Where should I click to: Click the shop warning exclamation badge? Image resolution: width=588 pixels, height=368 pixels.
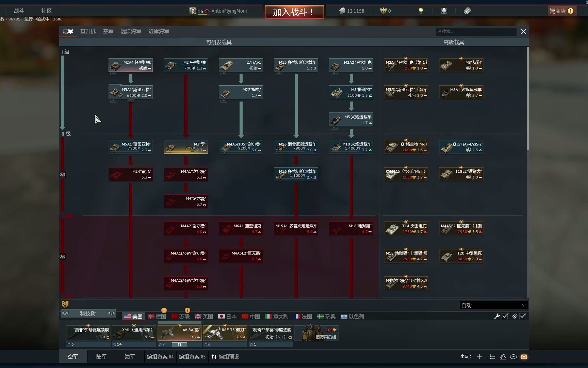(x=571, y=11)
